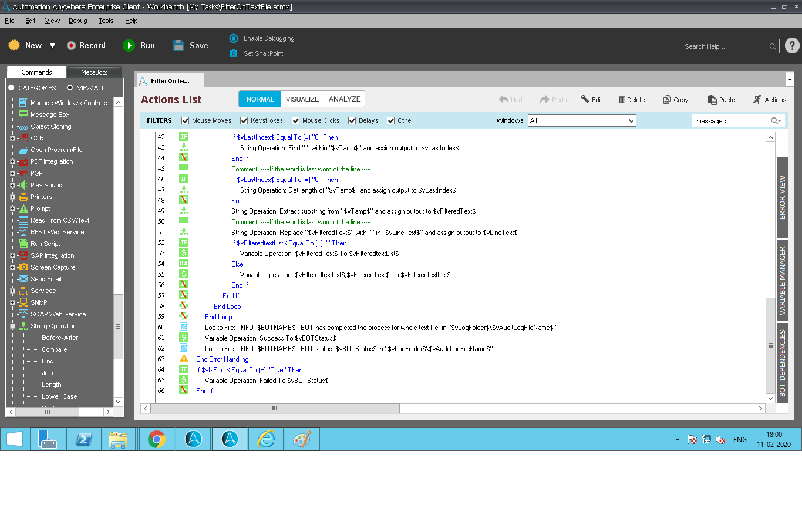The image size is (802, 532).
Task: Click the Set SnapPoint camera icon
Action: click(233, 53)
